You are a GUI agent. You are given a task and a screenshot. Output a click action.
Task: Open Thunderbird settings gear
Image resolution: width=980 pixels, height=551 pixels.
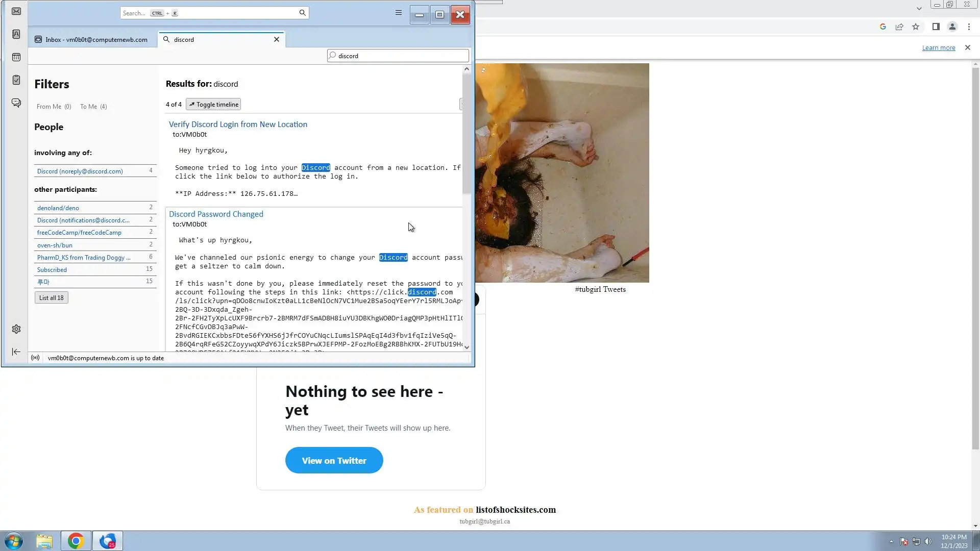[16, 329]
